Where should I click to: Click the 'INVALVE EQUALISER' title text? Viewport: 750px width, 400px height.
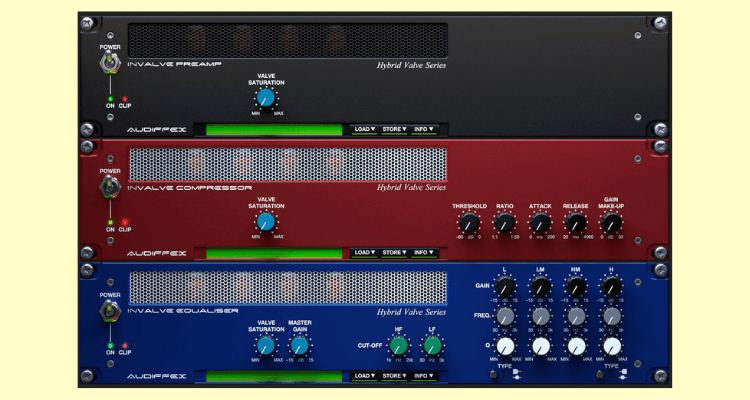click(183, 311)
